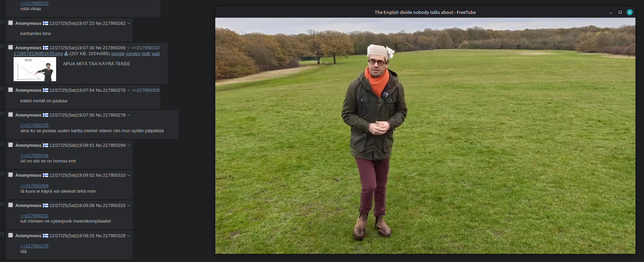Follow quote link >>217950244
This screenshot has width=644, height=262.
[x=34, y=156]
